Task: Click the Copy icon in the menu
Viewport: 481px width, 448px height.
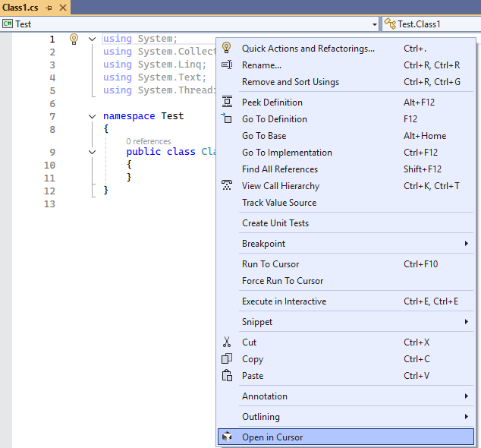Action: pos(227,359)
